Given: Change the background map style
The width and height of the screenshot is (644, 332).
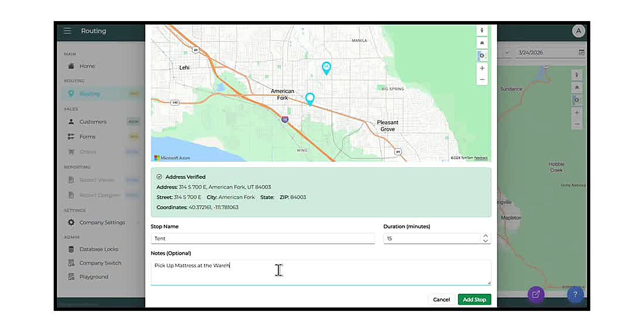Looking at the screenshot, I should point(577,100).
